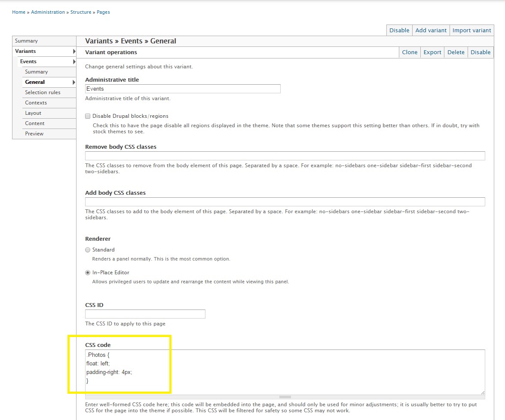
Task: Open the Home breadcrumb link
Action: coord(18,12)
